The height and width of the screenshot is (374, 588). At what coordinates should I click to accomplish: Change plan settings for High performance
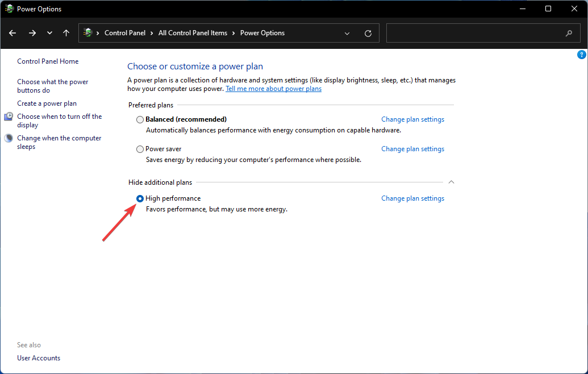tap(412, 198)
